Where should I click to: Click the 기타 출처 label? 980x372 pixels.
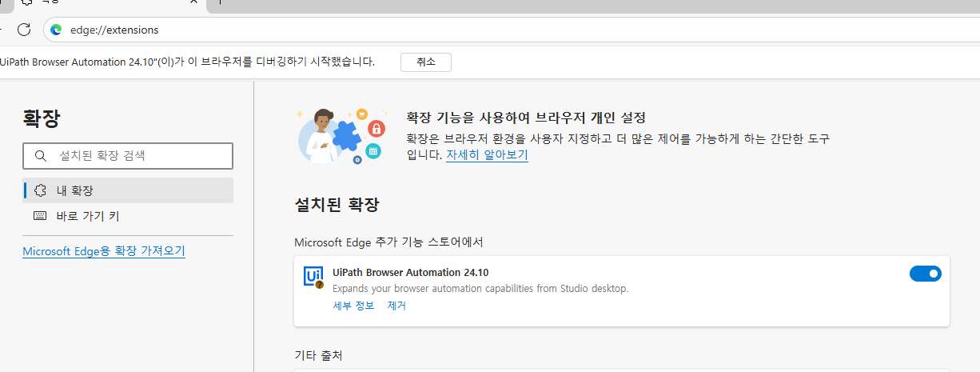318,354
